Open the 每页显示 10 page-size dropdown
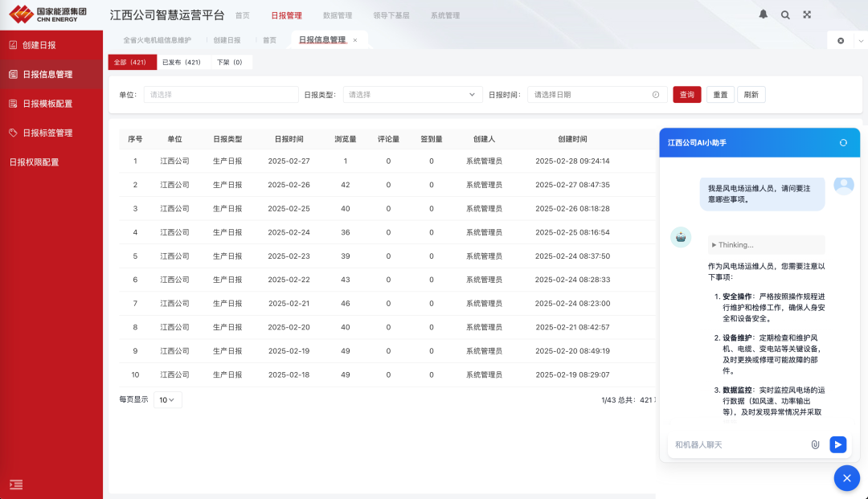 [x=167, y=400]
